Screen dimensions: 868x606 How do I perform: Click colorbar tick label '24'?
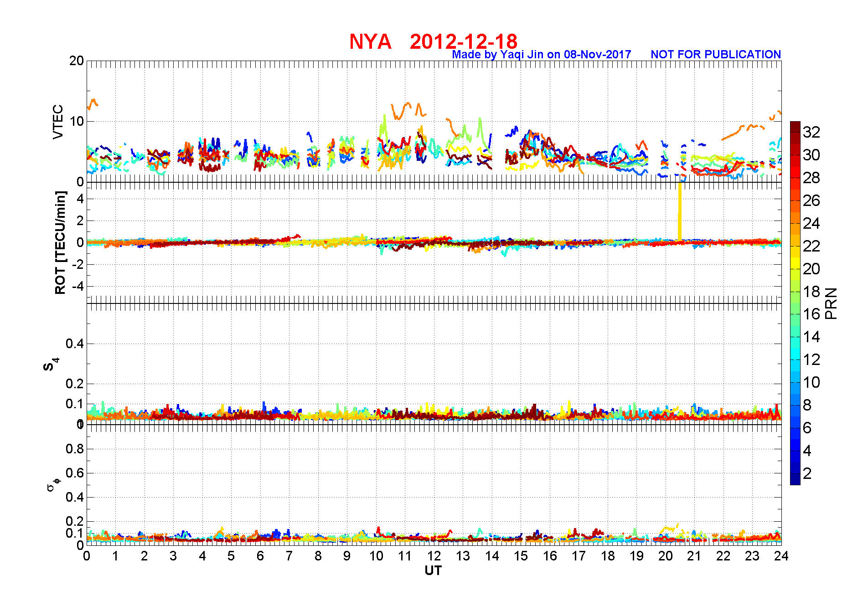click(x=811, y=223)
